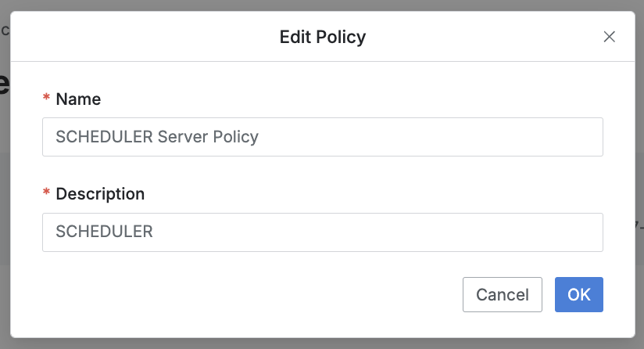Click the dimmed backdrop left of dialog
Viewport: 644px width, 349px height.
click(5, 196)
